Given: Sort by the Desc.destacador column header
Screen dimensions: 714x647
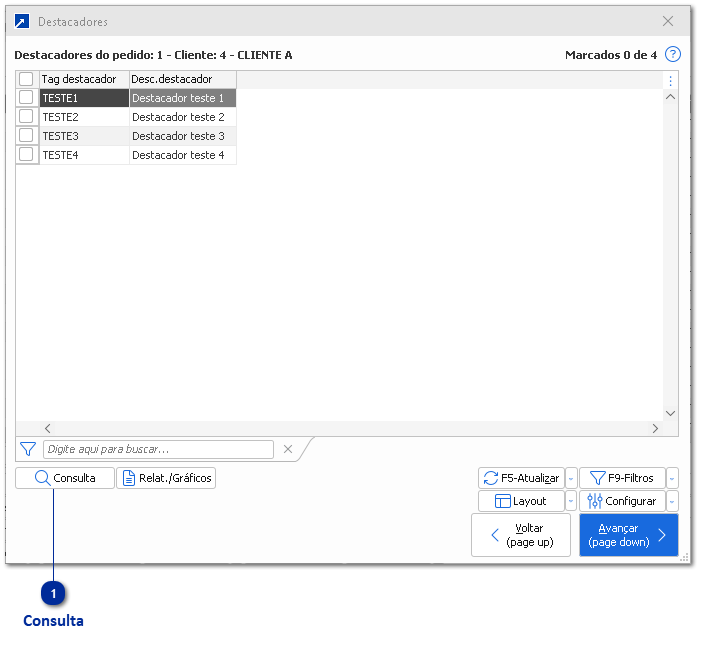Looking at the screenshot, I should click(x=183, y=79).
